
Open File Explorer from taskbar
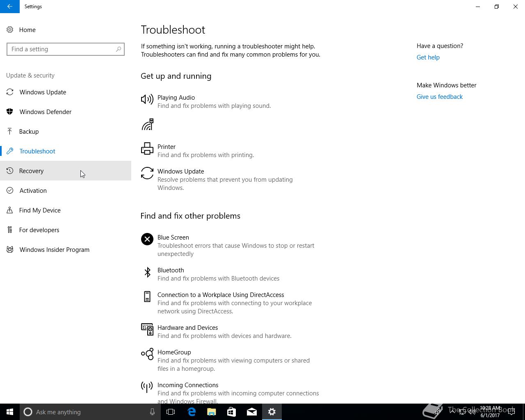212,412
